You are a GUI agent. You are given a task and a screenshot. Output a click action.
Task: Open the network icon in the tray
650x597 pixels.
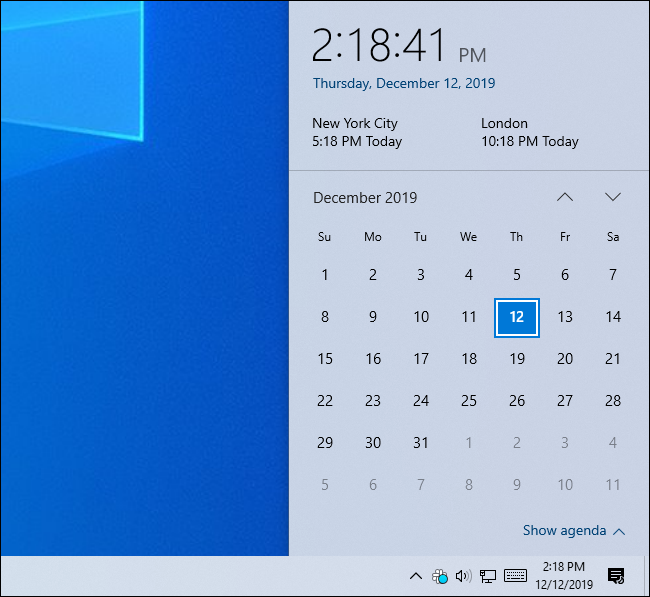pyautogui.click(x=488, y=576)
